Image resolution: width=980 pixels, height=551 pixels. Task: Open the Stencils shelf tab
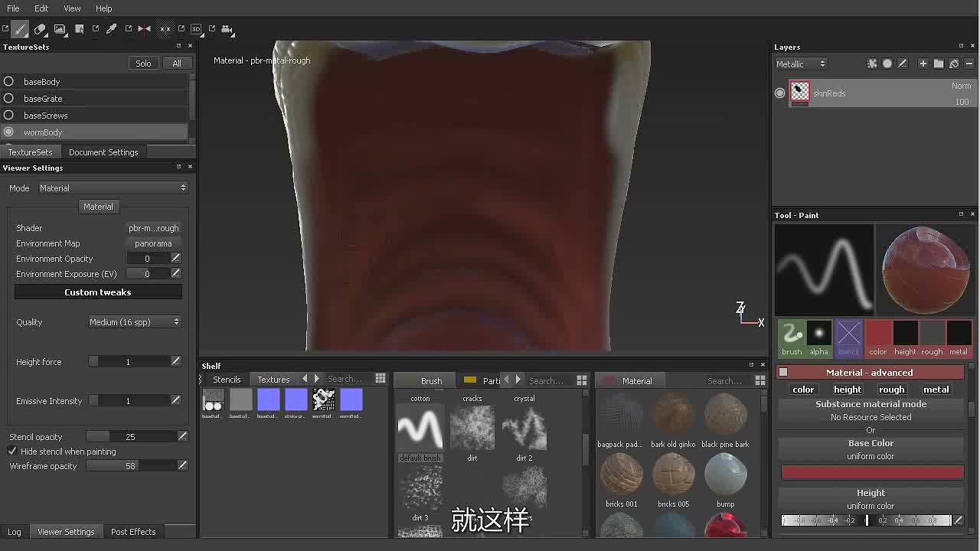tap(227, 380)
